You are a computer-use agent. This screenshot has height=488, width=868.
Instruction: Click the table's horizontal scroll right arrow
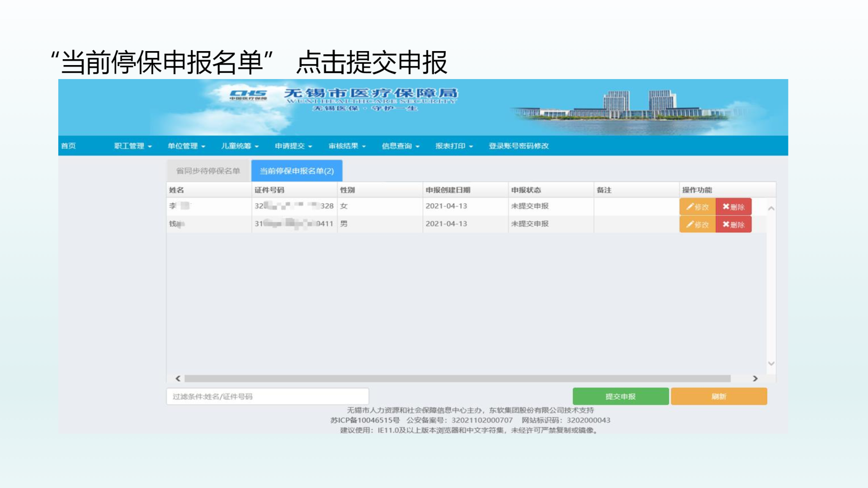[755, 378]
